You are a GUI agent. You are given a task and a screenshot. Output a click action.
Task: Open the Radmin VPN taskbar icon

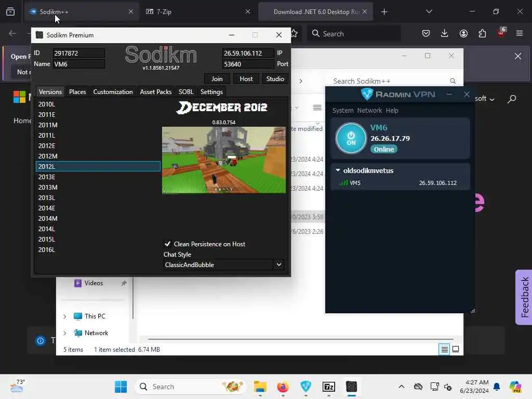(x=305, y=387)
